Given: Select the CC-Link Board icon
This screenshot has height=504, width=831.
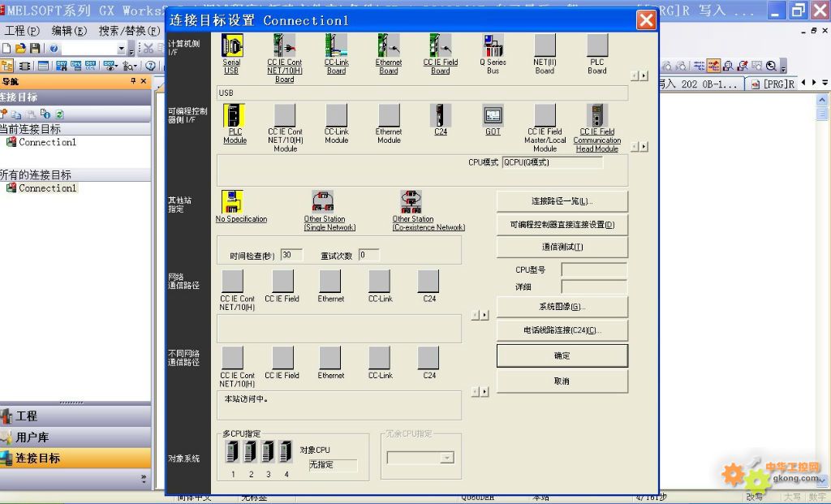Looking at the screenshot, I should click(x=337, y=45).
